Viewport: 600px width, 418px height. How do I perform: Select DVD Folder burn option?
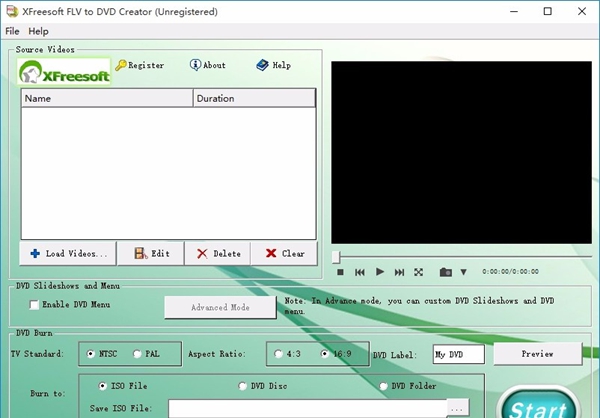383,386
